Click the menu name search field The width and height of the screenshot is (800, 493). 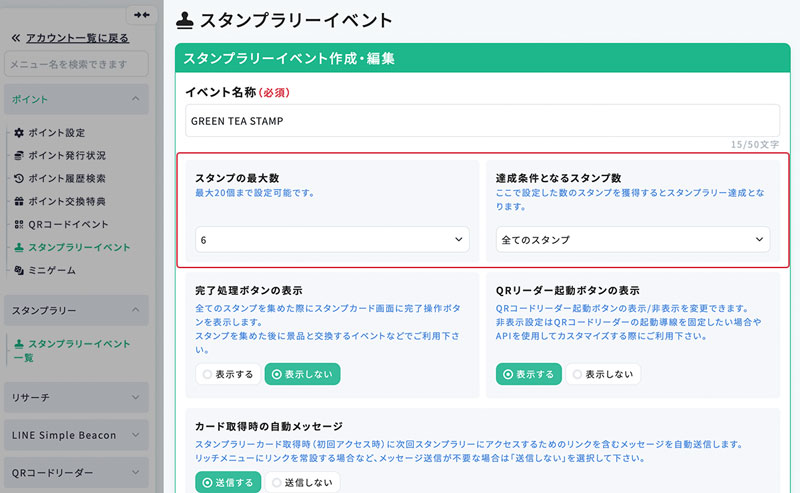pyautogui.click(x=77, y=64)
